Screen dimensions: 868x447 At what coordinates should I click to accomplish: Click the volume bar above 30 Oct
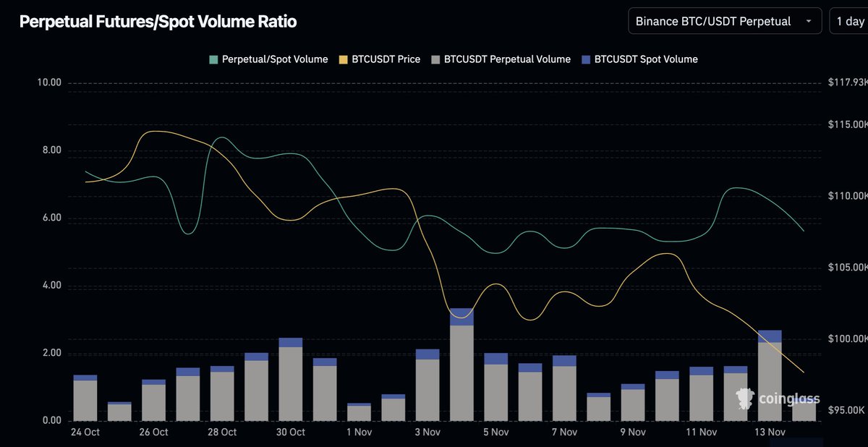(x=291, y=379)
